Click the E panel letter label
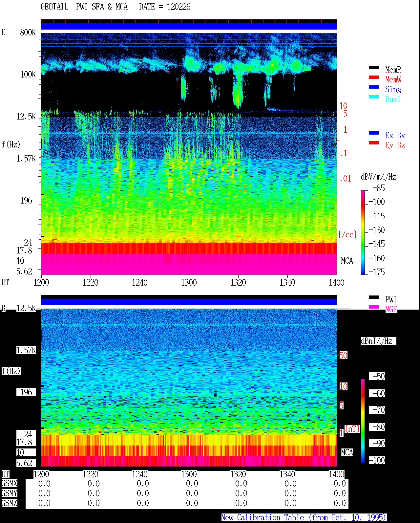This screenshot has height=523, width=420. (3, 32)
